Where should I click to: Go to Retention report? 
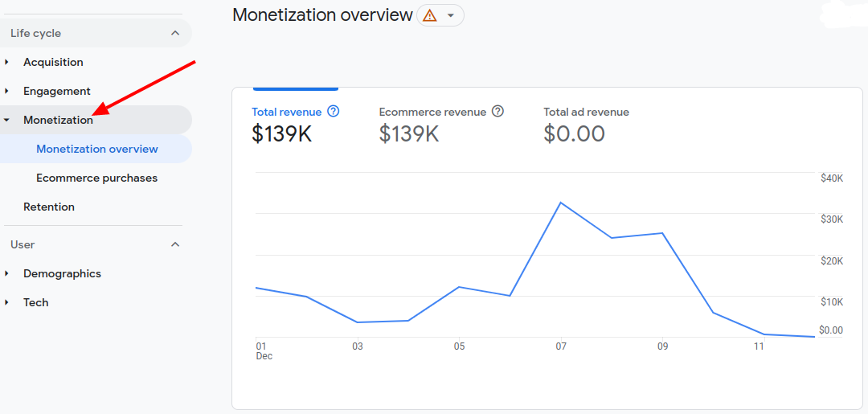click(x=49, y=207)
